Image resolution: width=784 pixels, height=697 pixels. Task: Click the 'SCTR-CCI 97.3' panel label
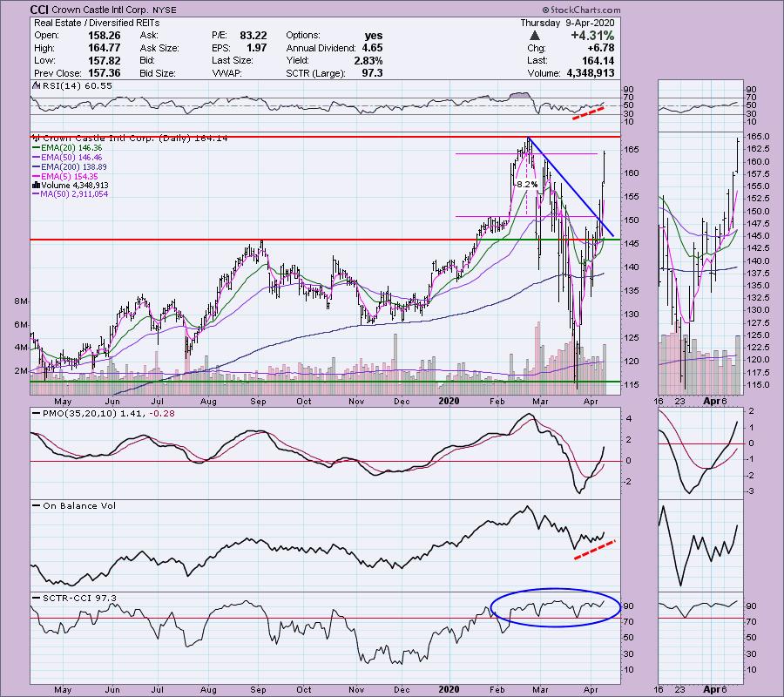point(79,598)
